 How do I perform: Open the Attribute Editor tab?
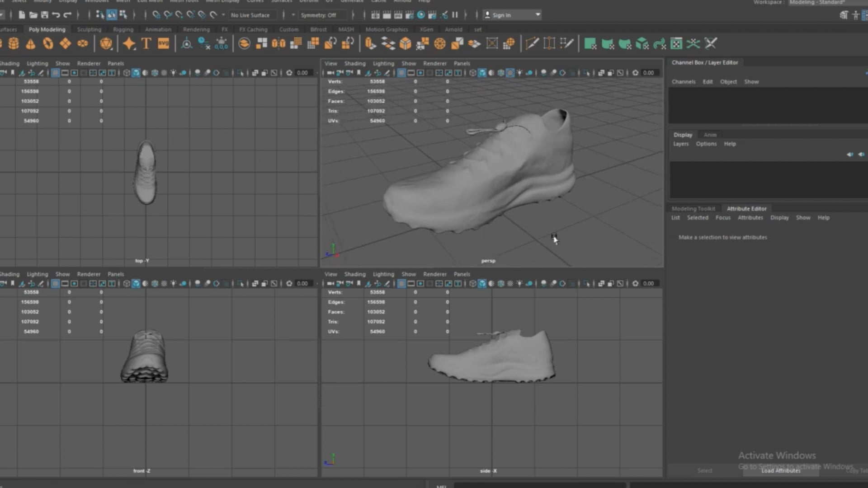coord(746,209)
